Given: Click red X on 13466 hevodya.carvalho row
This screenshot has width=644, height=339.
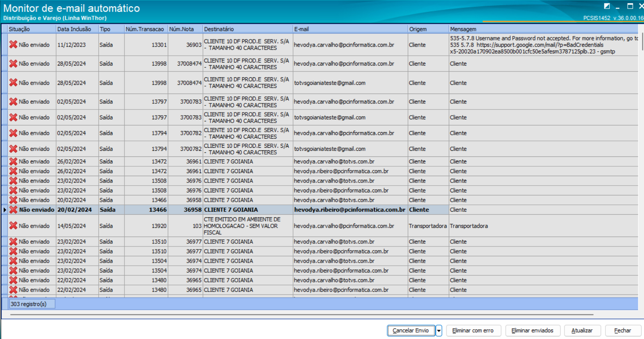Looking at the screenshot, I should tap(13, 200).
